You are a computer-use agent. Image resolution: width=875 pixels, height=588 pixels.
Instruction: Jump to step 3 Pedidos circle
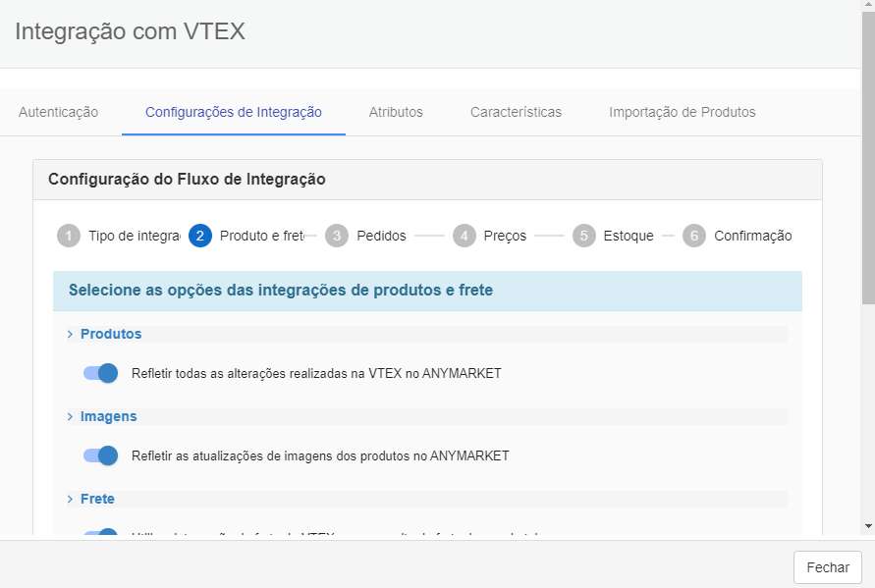pos(337,236)
